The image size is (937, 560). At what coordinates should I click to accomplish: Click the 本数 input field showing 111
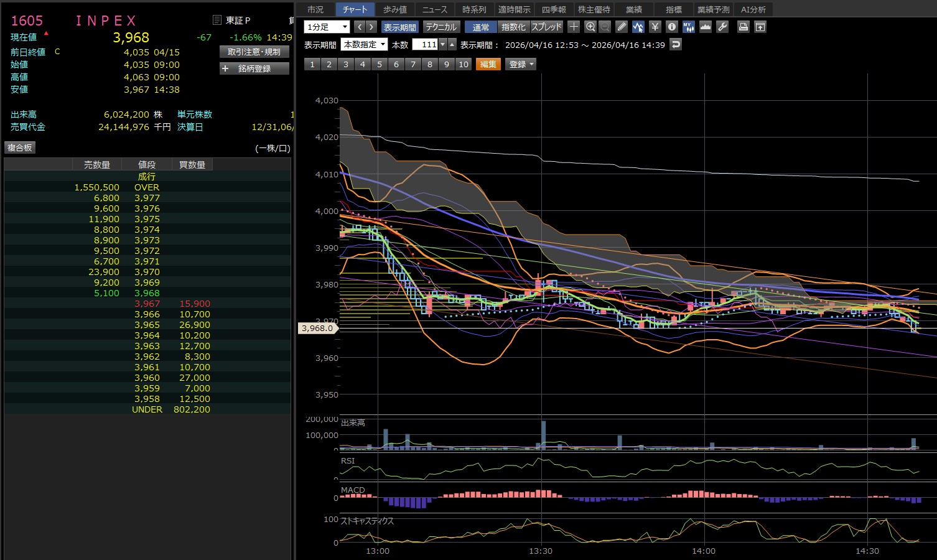[x=426, y=44]
